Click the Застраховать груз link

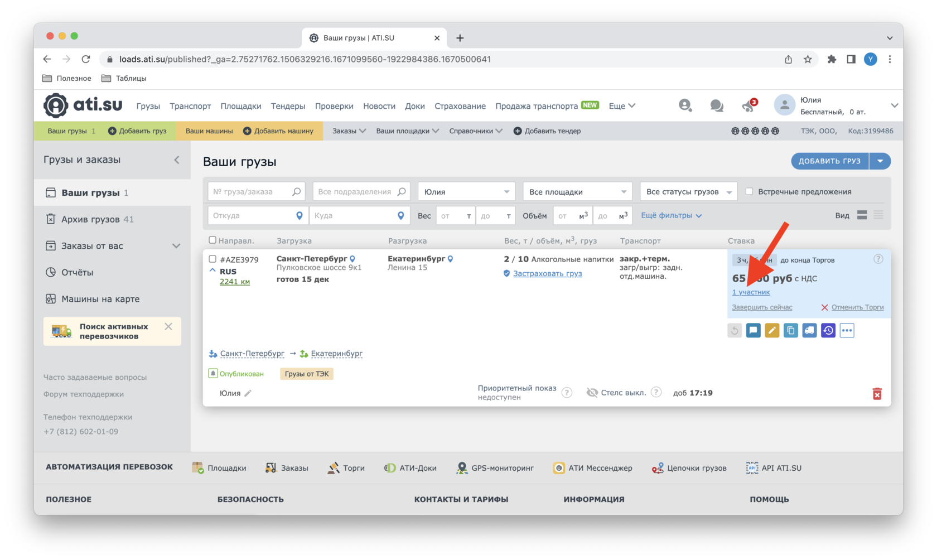tap(547, 273)
